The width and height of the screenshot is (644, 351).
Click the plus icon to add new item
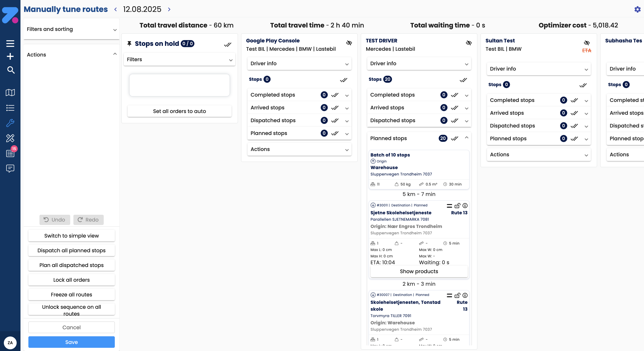(10, 56)
